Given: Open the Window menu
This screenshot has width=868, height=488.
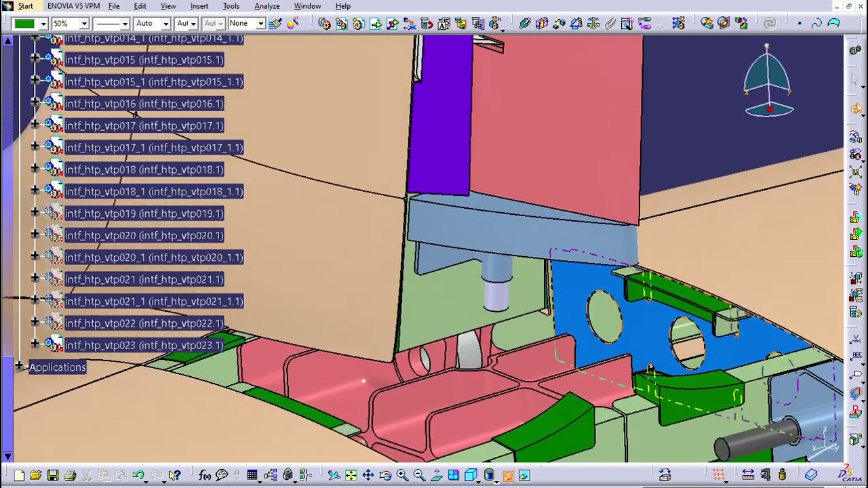Looking at the screenshot, I should click(307, 6).
